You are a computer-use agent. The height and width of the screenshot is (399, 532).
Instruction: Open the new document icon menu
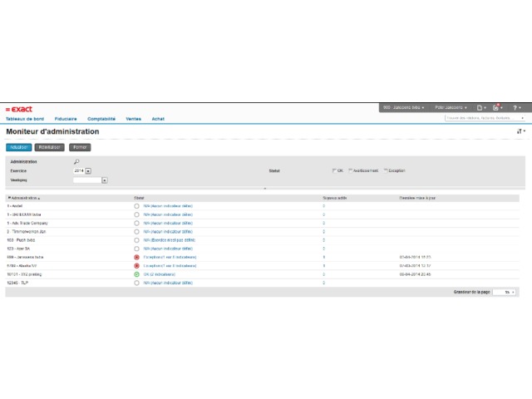(481, 107)
